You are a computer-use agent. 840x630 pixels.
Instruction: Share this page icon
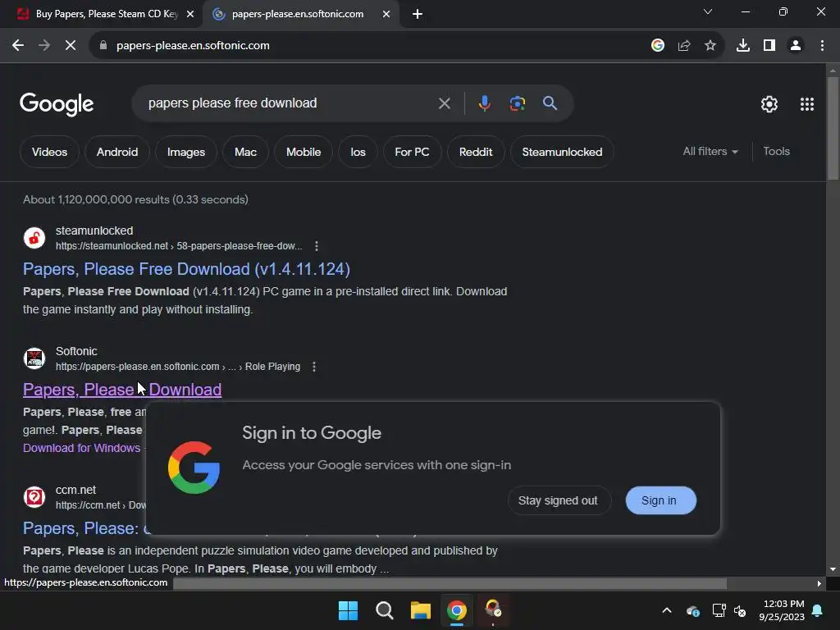pos(684,46)
